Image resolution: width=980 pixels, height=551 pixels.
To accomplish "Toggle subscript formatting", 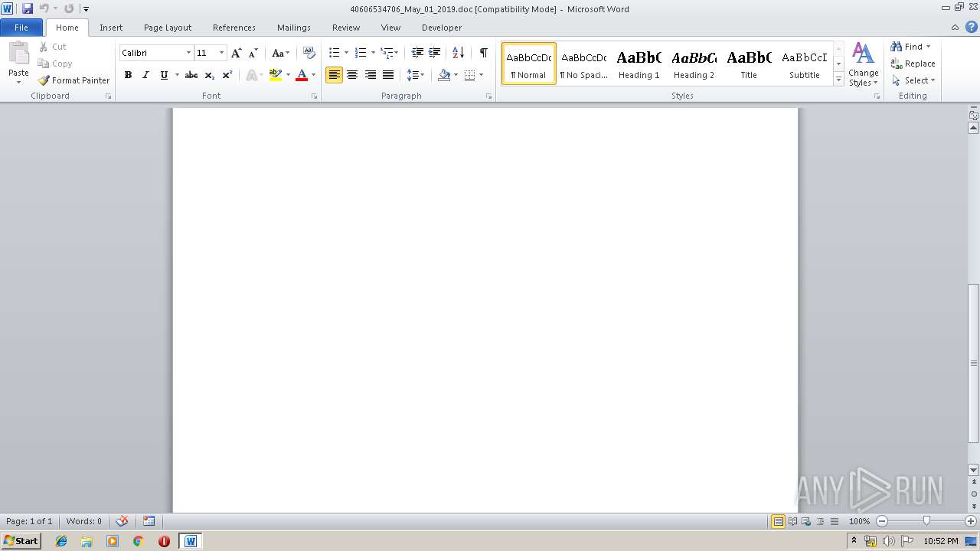I will [210, 75].
